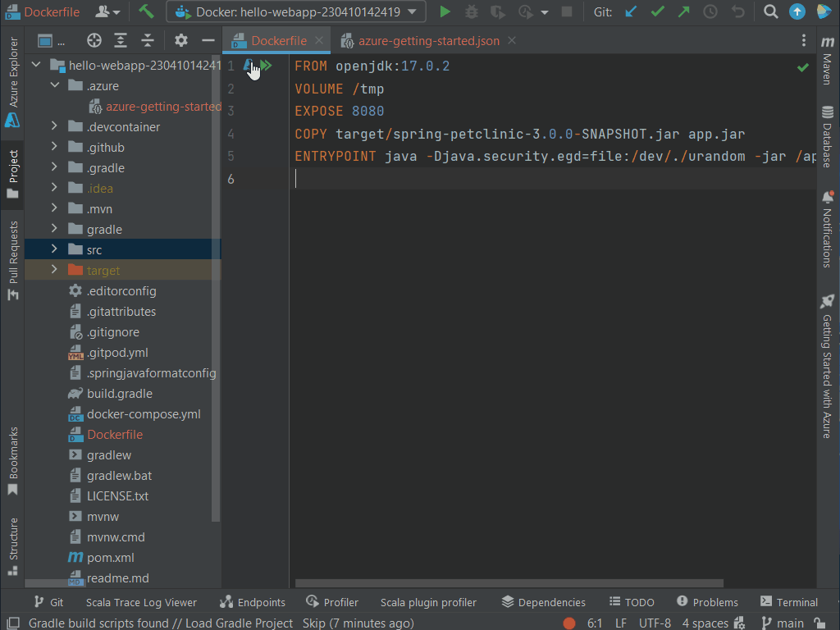Click the Debug bug icon in toolbar
840x630 pixels.
tap(472, 11)
